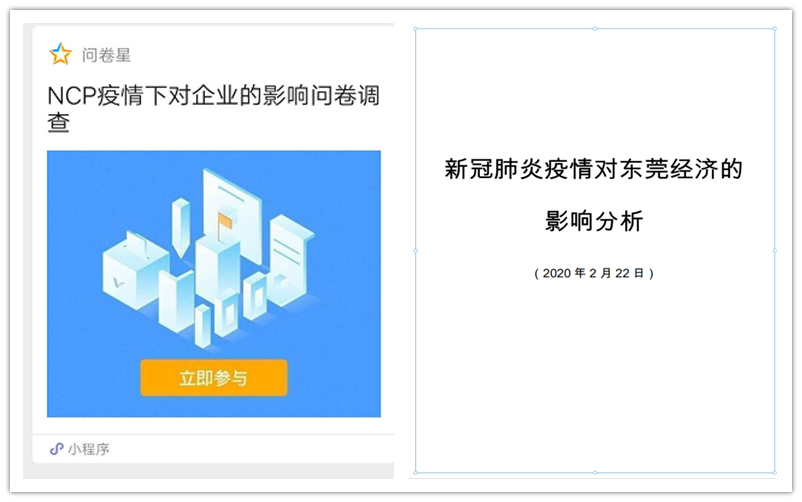Click the bottom-center selection handle of the document
Viewport: 802px width, 502px height.
pyautogui.click(x=595, y=472)
